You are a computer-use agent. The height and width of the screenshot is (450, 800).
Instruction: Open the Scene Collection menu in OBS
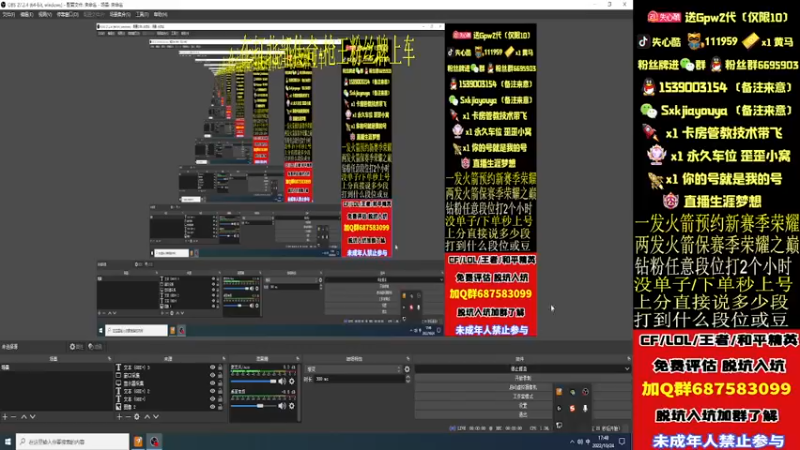(120, 15)
